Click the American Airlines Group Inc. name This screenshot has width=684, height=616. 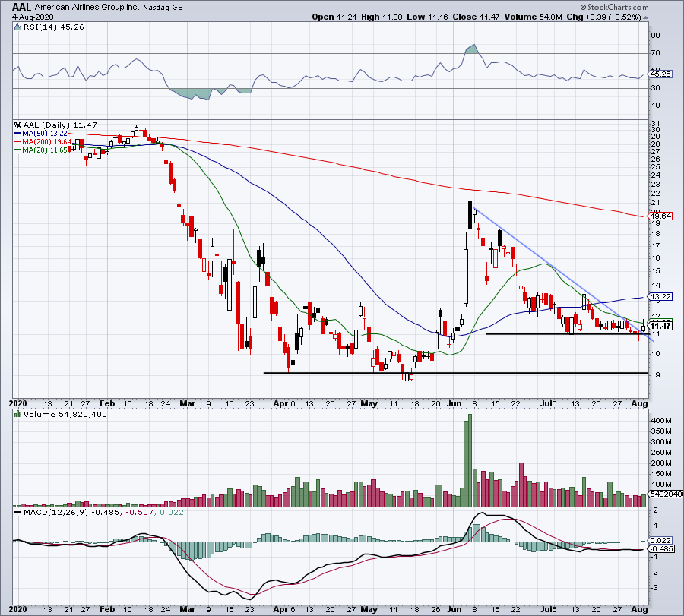tap(87, 8)
